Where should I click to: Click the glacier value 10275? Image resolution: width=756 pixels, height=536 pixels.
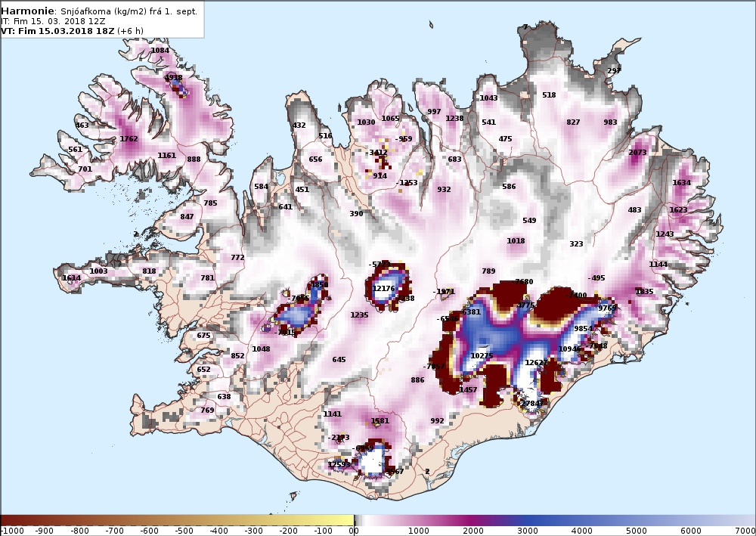coord(482,356)
